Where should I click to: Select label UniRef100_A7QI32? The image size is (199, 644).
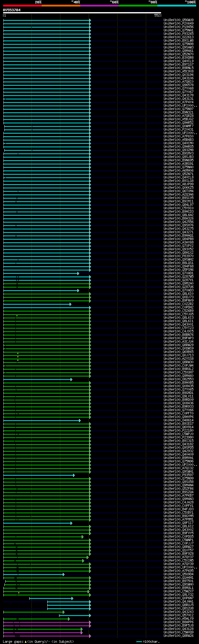[178, 468]
